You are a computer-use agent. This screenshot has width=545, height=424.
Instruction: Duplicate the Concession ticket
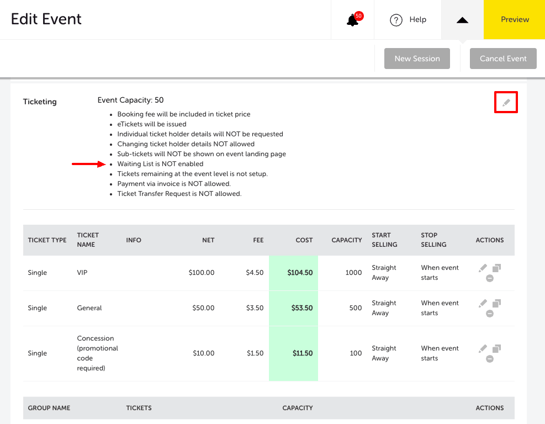point(497,349)
